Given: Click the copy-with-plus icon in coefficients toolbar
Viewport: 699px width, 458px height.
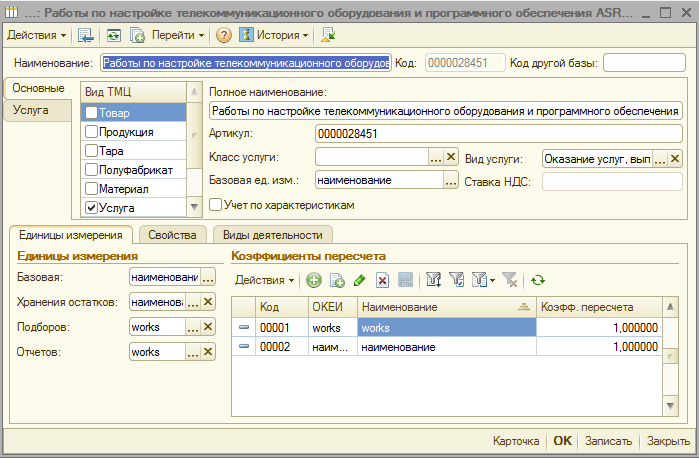Looking at the screenshot, I should 337,281.
